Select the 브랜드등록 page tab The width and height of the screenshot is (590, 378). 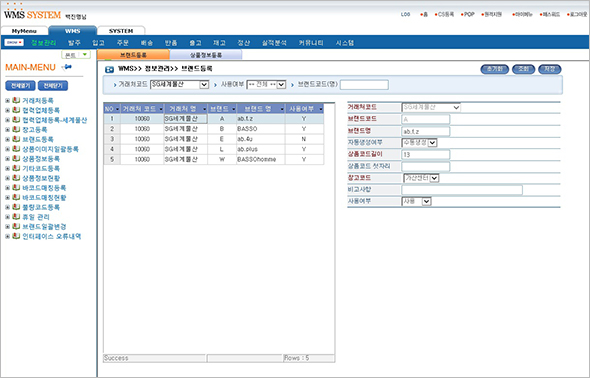coord(134,55)
